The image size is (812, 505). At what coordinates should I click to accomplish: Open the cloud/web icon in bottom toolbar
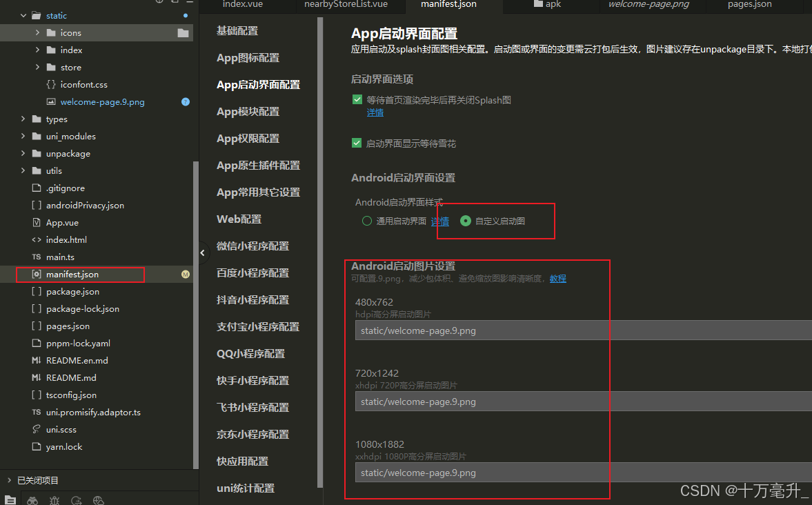point(97,500)
